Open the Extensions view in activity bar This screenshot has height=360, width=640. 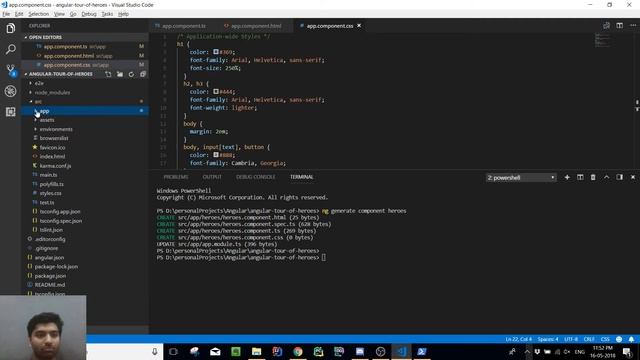[x=11, y=112]
